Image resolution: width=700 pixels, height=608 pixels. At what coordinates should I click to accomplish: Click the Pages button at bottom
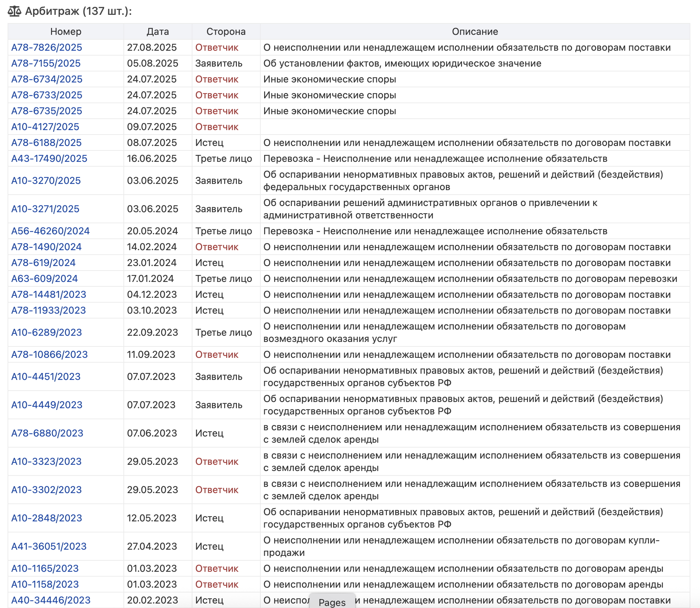(332, 602)
